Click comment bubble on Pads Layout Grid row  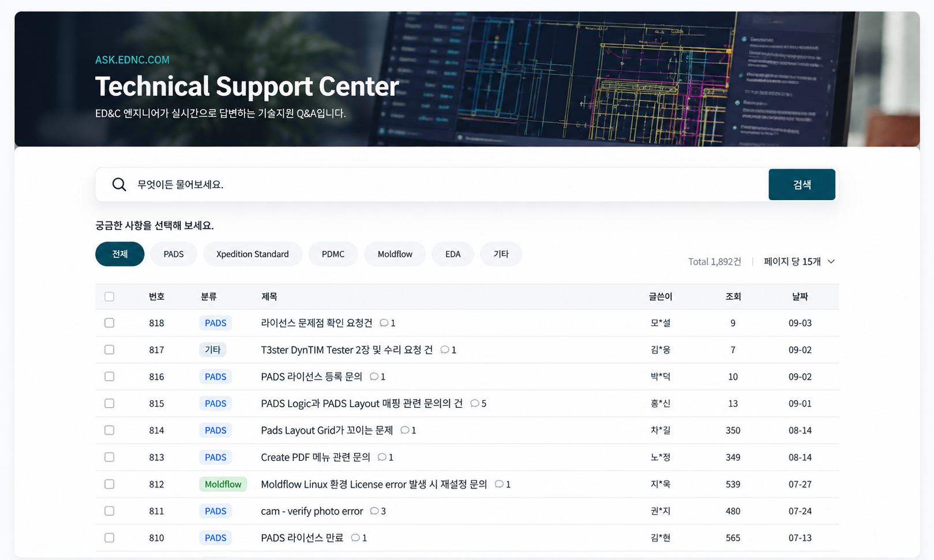404,430
